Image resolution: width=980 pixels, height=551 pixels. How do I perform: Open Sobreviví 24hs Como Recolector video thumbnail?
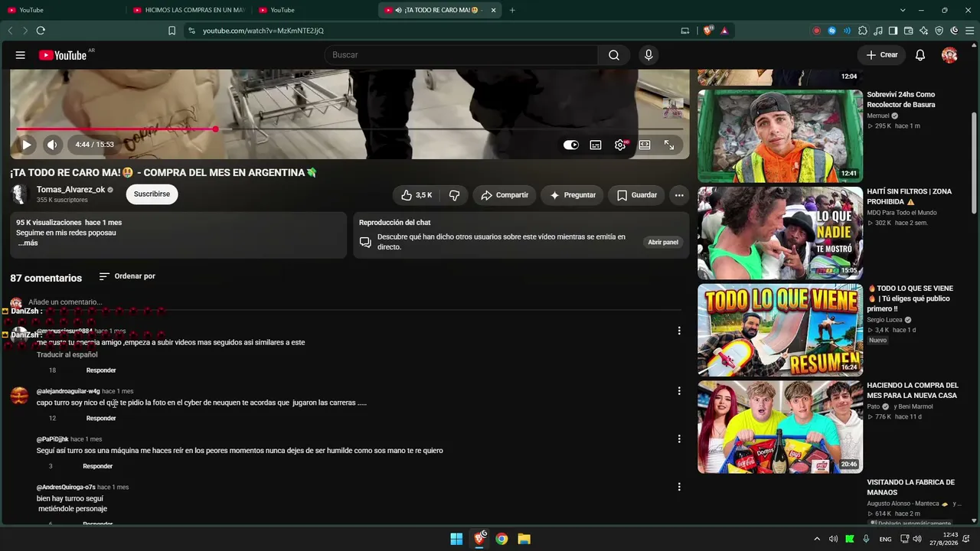(x=780, y=136)
